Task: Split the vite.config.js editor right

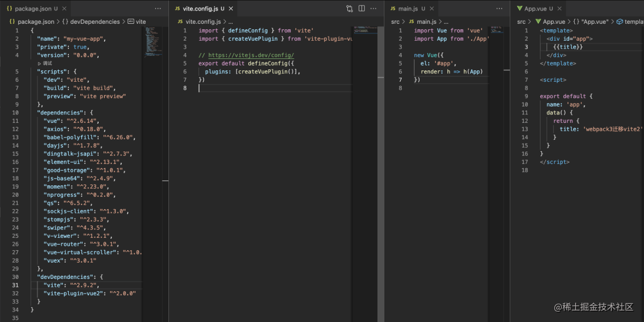Action: [x=362, y=8]
